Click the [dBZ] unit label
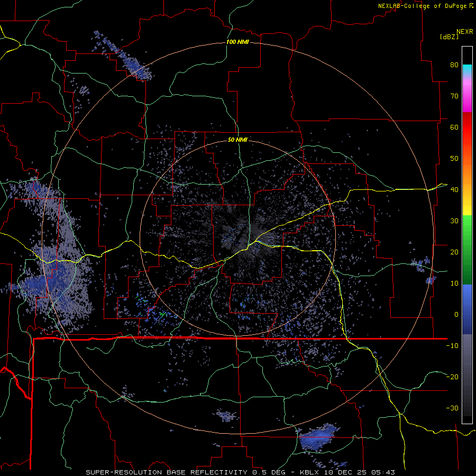Viewport: 476px width, 476px height. tap(449, 37)
